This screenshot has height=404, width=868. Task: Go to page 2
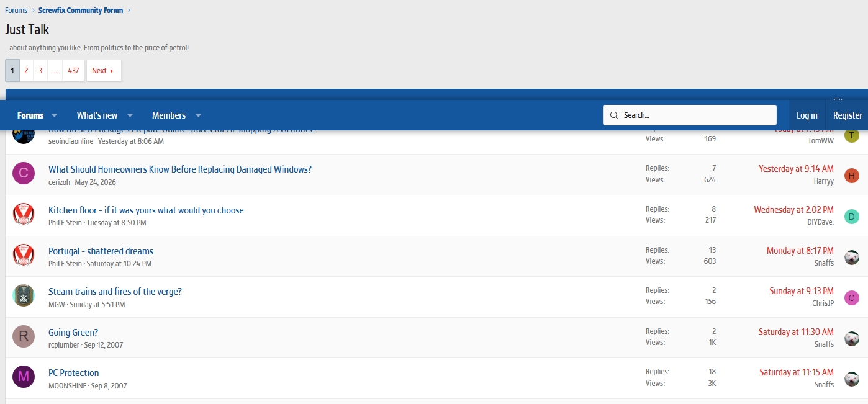point(26,71)
